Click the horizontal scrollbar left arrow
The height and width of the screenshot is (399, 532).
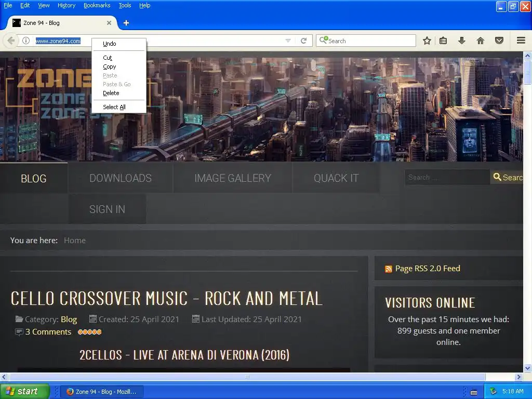(4, 377)
